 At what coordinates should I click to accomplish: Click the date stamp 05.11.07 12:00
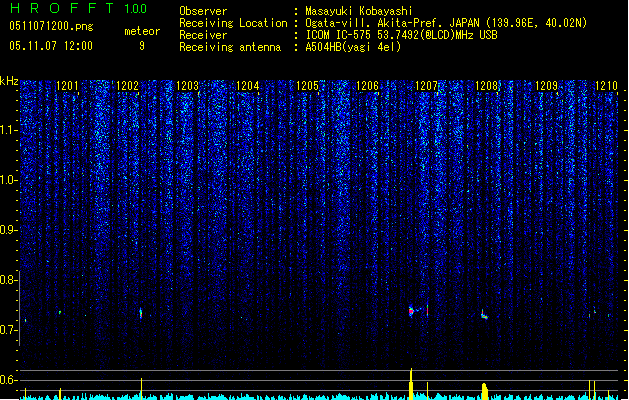(x=51, y=46)
